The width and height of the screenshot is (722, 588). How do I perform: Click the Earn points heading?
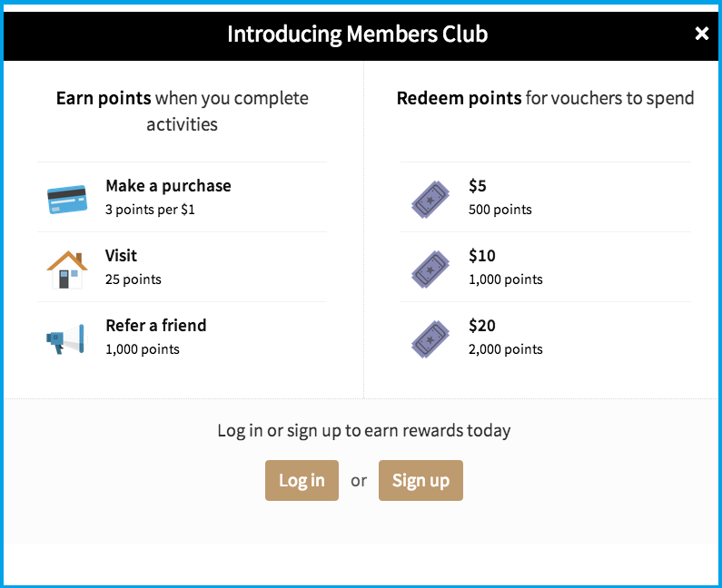(104, 99)
